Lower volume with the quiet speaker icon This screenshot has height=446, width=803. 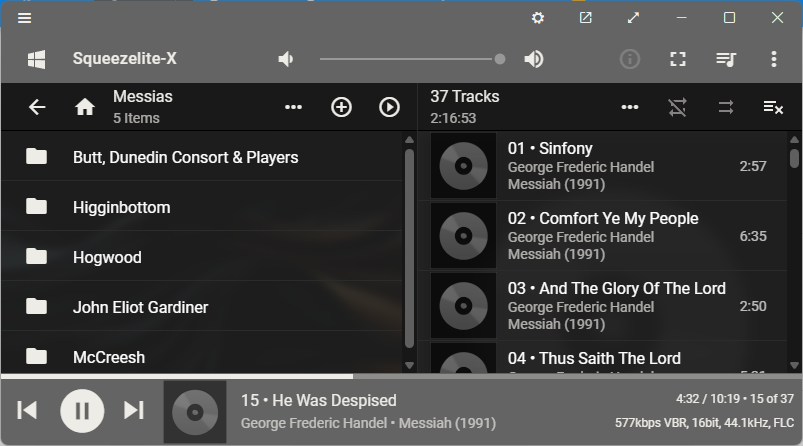coord(286,59)
